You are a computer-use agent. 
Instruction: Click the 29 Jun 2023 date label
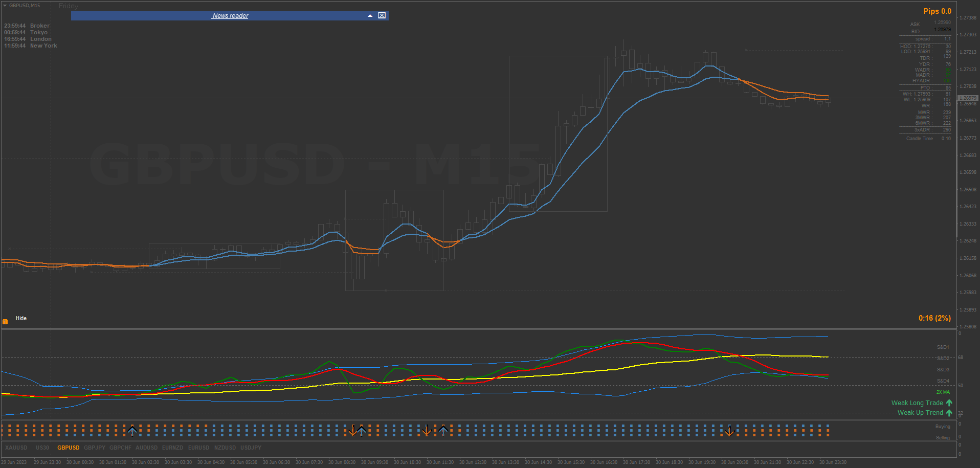pyautogui.click(x=14, y=462)
